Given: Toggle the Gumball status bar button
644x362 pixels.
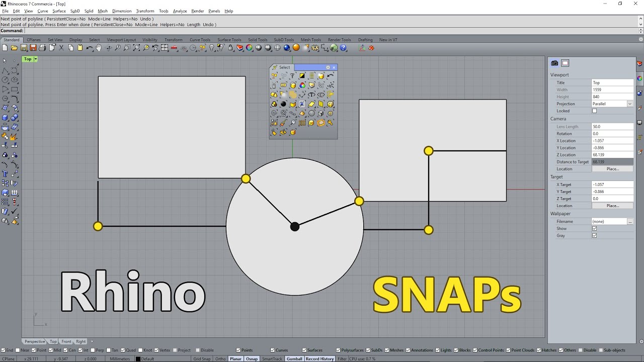Looking at the screenshot, I should coord(294,359).
